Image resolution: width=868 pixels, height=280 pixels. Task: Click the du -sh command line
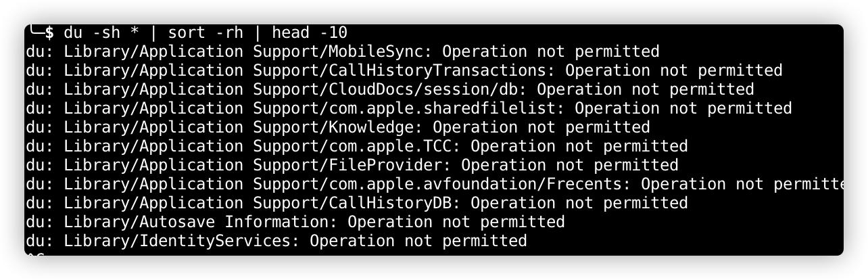pyautogui.click(x=206, y=32)
